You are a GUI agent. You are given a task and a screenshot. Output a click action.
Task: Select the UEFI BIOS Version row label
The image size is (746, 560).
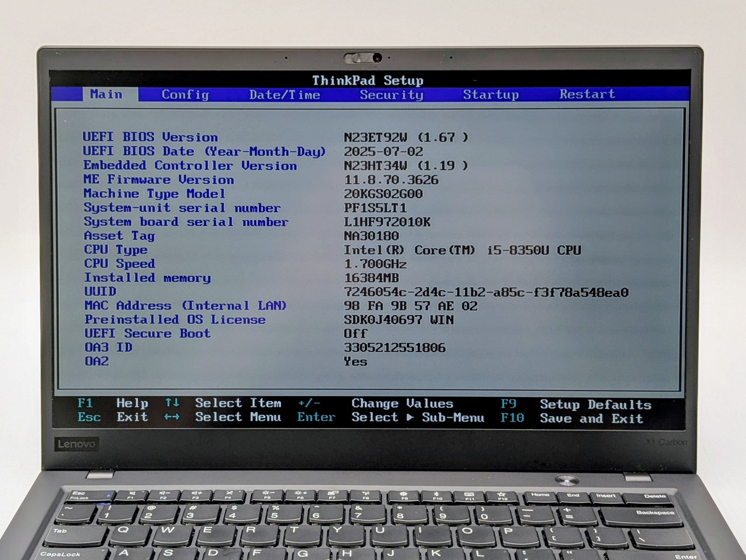(x=150, y=137)
